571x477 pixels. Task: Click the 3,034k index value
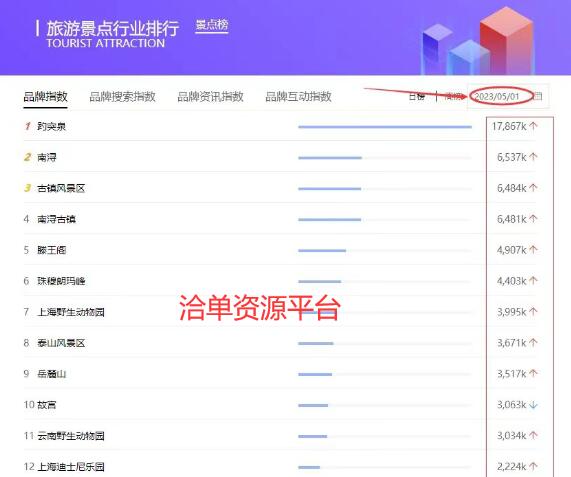(512, 436)
